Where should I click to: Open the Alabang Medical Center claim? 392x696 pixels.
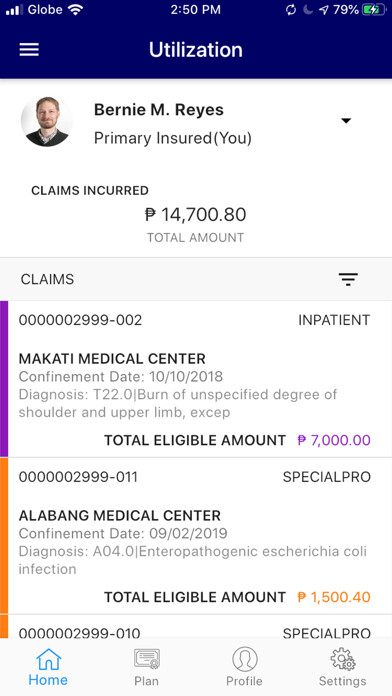coord(196,536)
